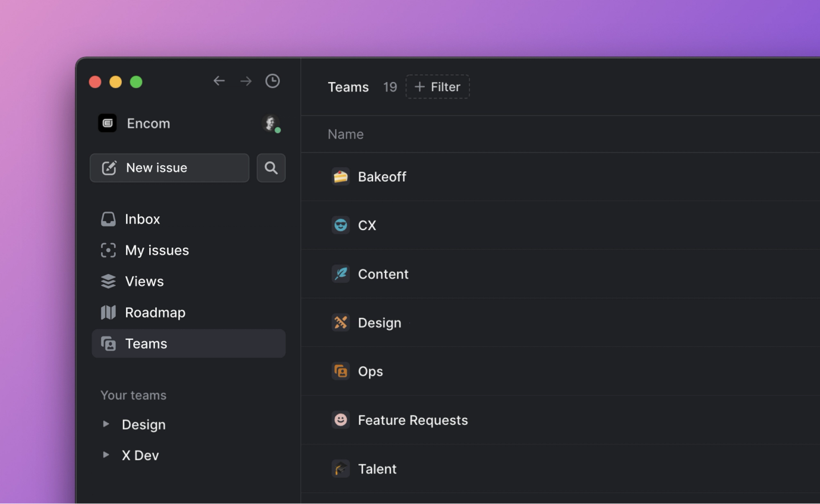Maximize the window with green button
The image size is (820, 504).
(136, 82)
